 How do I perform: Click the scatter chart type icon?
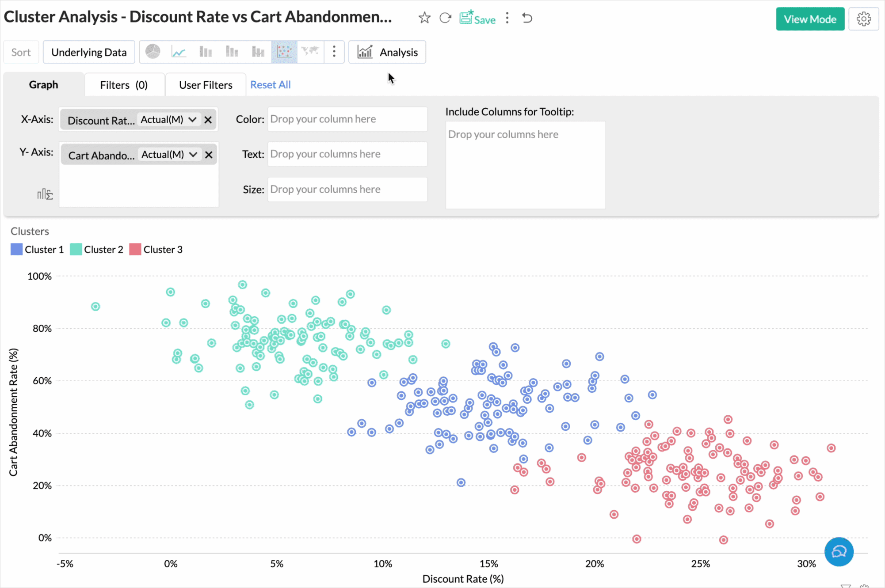[284, 52]
